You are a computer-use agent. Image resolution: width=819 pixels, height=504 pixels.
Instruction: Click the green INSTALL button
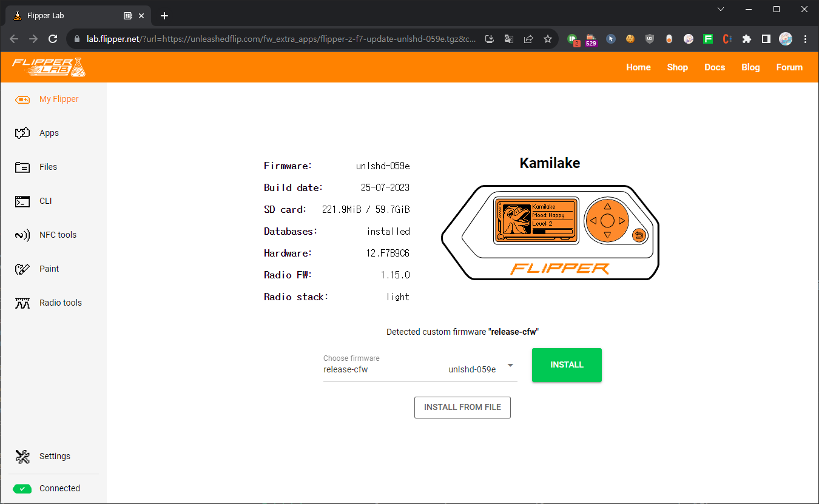click(x=567, y=365)
